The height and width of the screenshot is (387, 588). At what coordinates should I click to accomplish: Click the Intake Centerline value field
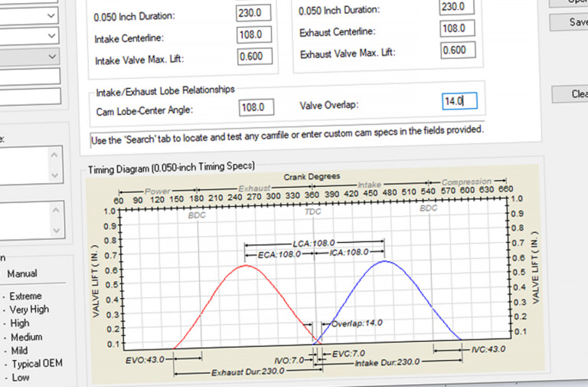(254, 34)
